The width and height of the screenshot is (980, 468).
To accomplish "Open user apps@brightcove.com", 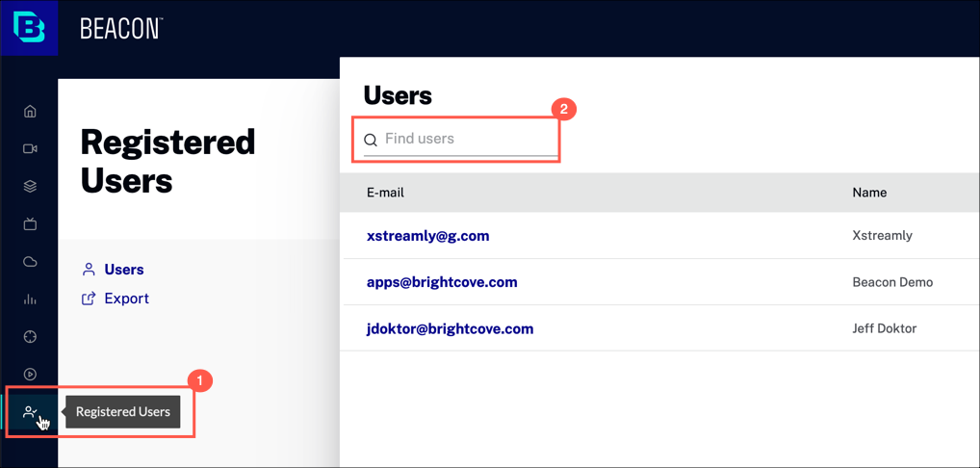I will [x=442, y=282].
